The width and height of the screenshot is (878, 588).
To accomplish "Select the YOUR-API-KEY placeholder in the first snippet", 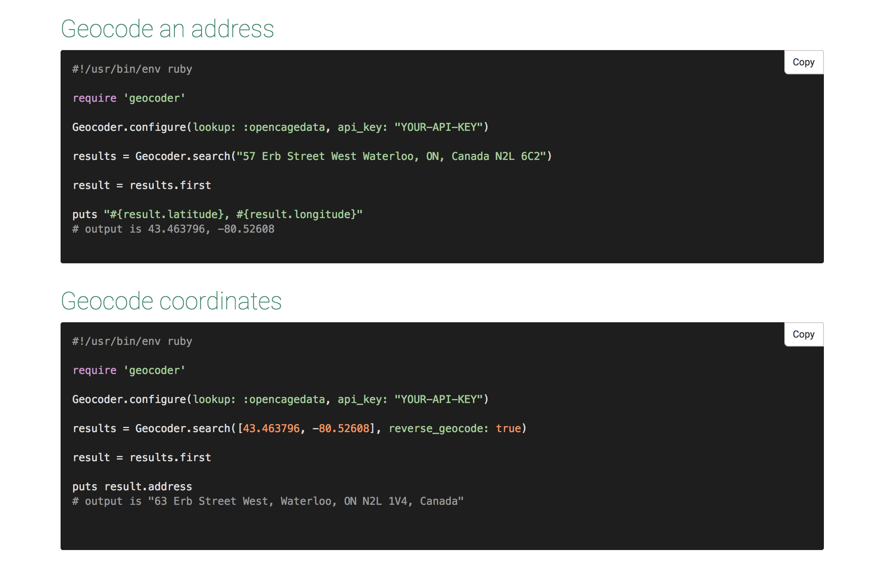I will [439, 127].
